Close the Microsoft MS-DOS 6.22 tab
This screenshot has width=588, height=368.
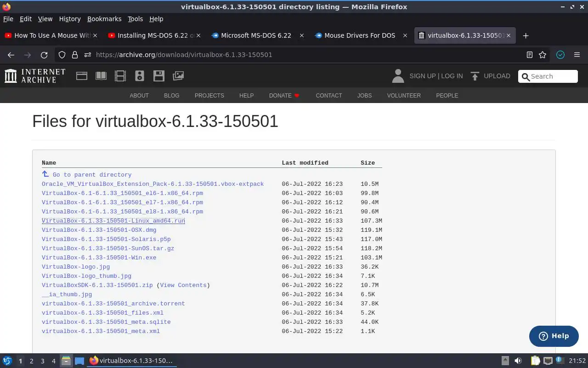pyautogui.click(x=302, y=35)
